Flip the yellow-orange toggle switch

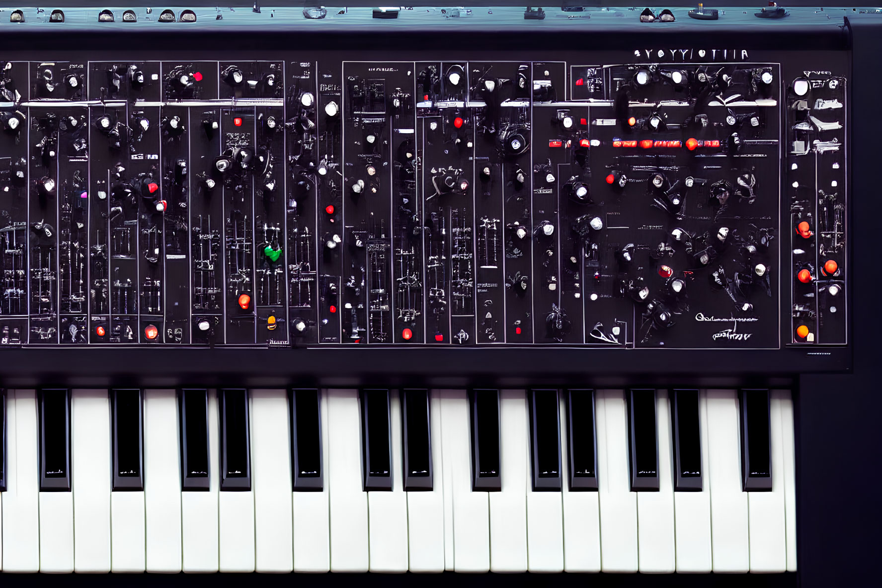[x=271, y=322]
